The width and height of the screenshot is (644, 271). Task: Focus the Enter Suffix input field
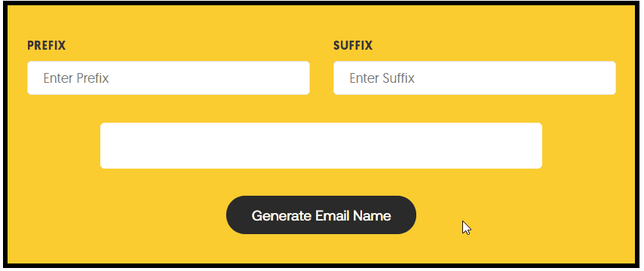[474, 78]
